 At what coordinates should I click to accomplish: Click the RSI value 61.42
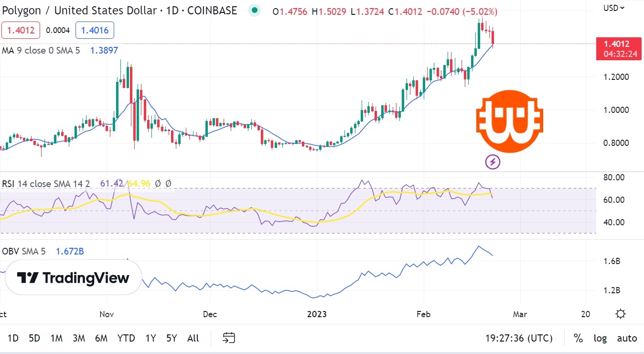pos(111,183)
